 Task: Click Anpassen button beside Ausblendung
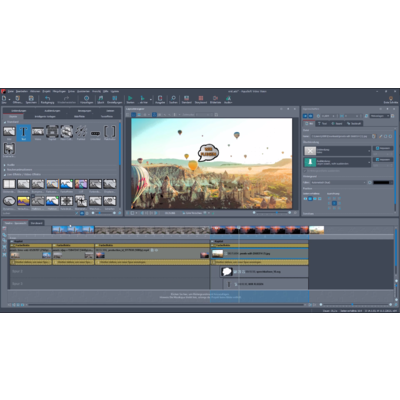pyautogui.click(x=383, y=160)
